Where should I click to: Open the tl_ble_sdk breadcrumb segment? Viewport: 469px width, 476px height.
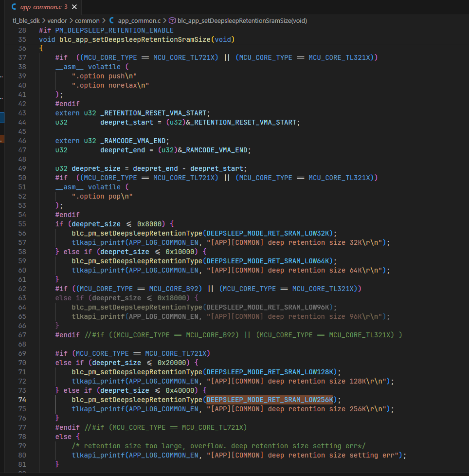click(26, 20)
